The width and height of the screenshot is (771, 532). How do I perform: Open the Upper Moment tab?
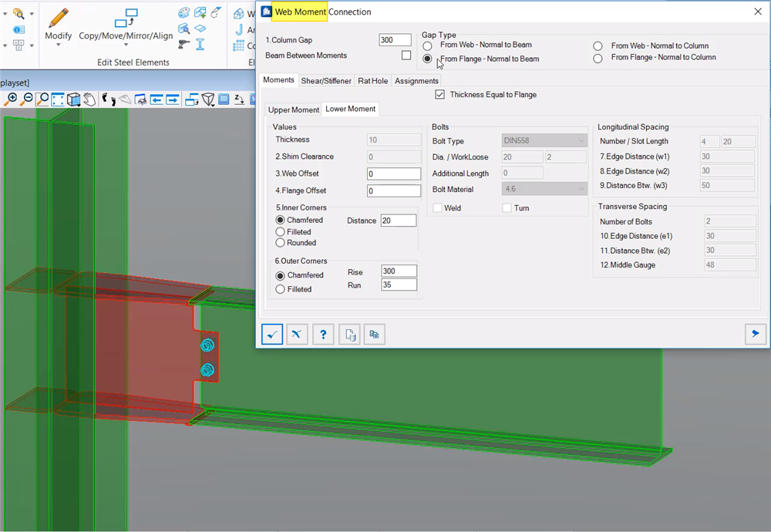pos(293,109)
